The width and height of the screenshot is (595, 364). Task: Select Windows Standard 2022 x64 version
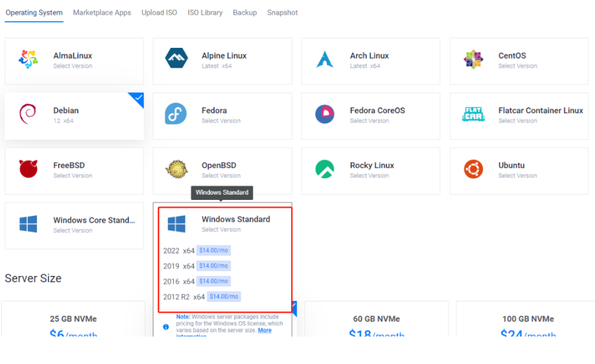click(179, 251)
